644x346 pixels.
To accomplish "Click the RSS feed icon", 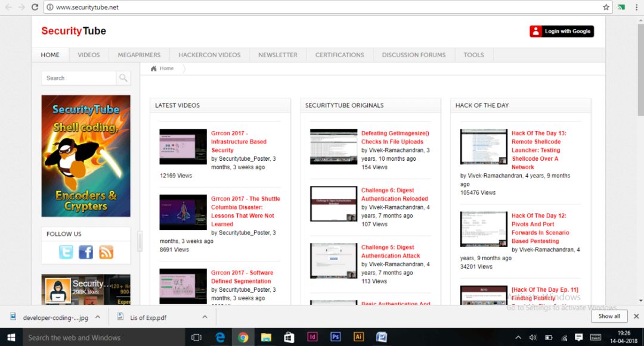I will pos(106,253).
